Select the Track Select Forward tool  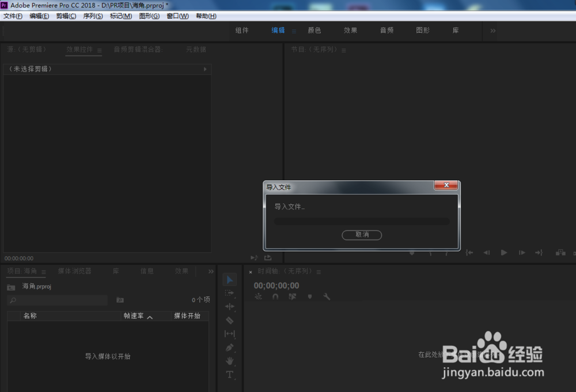coord(230,293)
